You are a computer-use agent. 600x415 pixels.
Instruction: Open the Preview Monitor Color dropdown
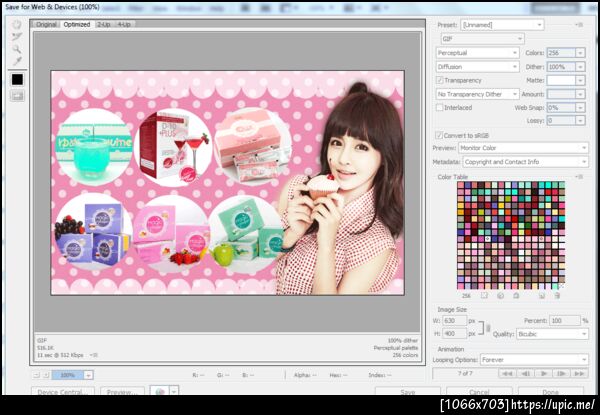[523, 148]
